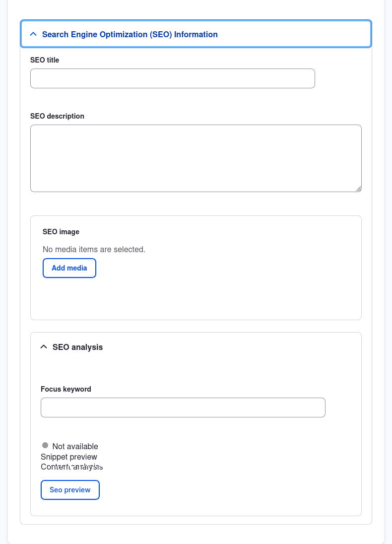This screenshot has width=392, height=544.
Task: Click the Snippet preview label
Action: pyautogui.click(x=68, y=457)
